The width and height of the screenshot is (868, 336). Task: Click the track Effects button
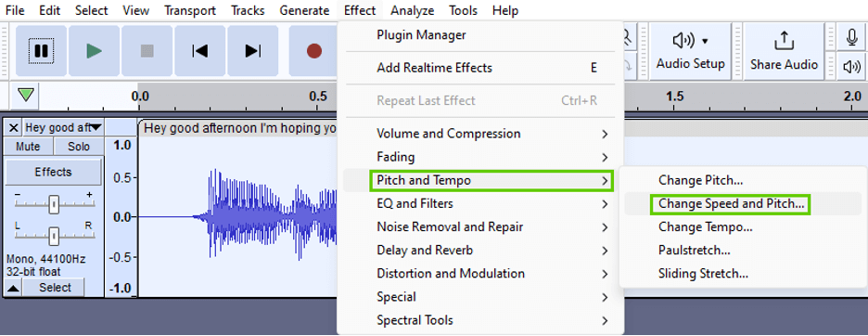53,172
